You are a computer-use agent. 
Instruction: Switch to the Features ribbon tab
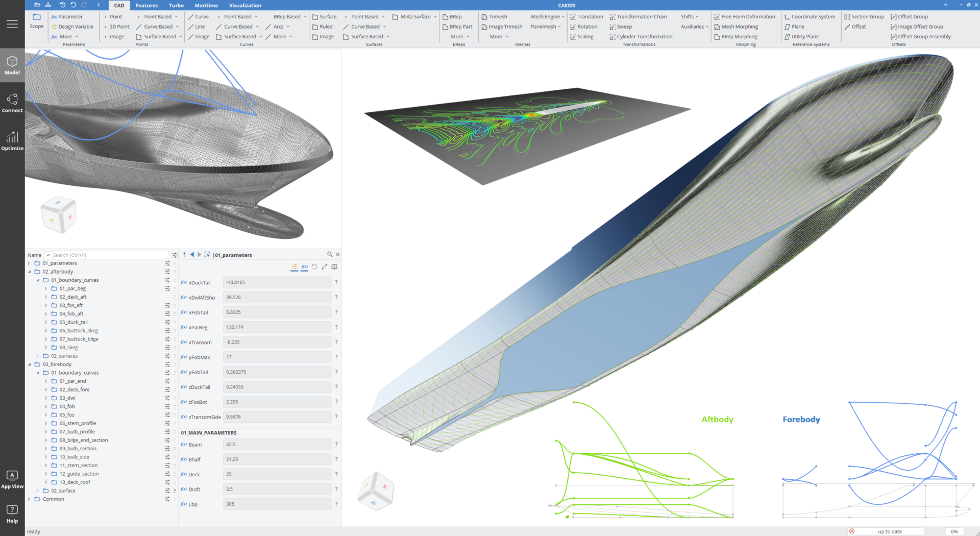point(146,5)
